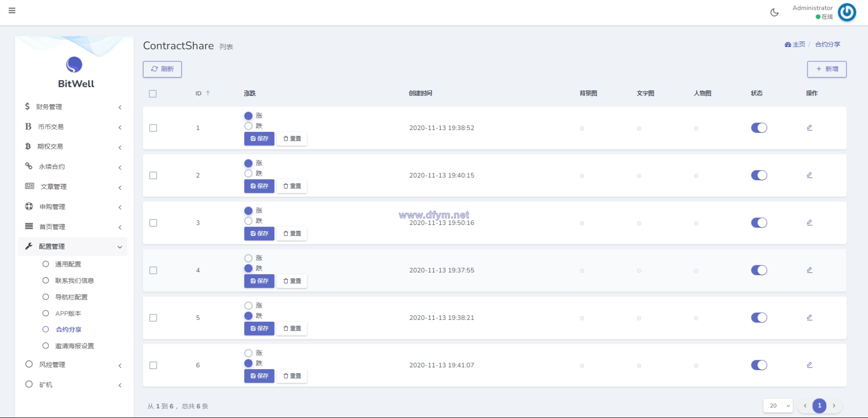Viewport: 868px width, 418px height.
Task: Expand the 申购管理 menu
Action: [x=74, y=206]
